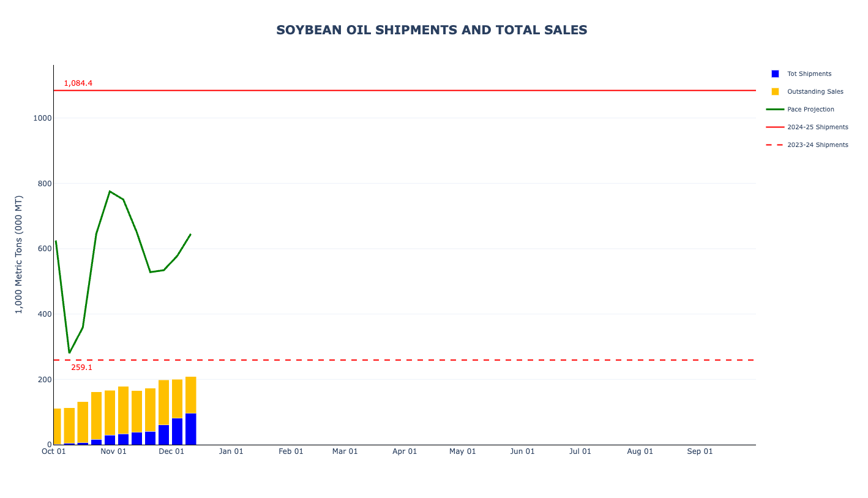Hide the Outstanding Sales series via legend text
This screenshot has width=868, height=498.
tap(815, 91)
